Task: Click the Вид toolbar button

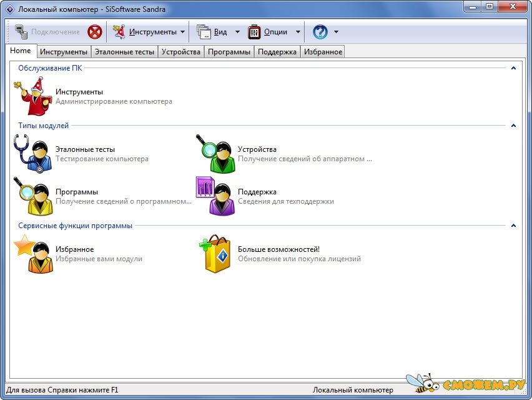Action: click(x=212, y=32)
